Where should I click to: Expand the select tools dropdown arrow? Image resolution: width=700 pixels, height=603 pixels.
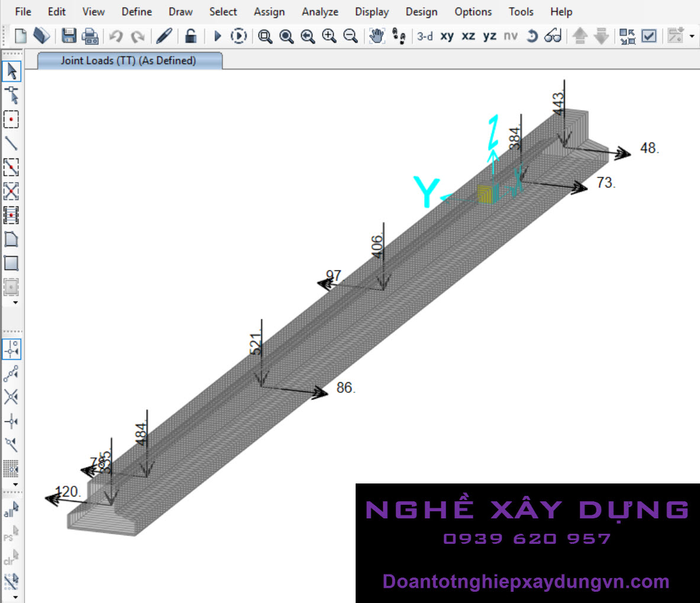coord(15,596)
